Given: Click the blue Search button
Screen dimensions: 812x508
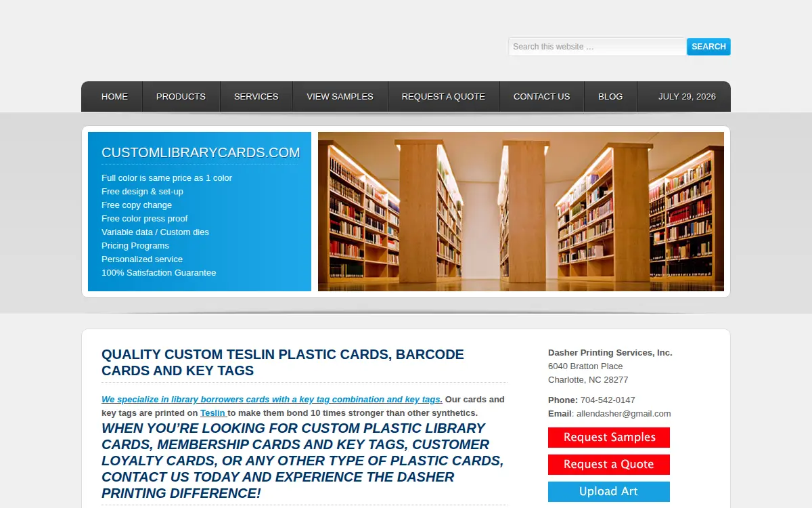Looking at the screenshot, I should point(708,47).
